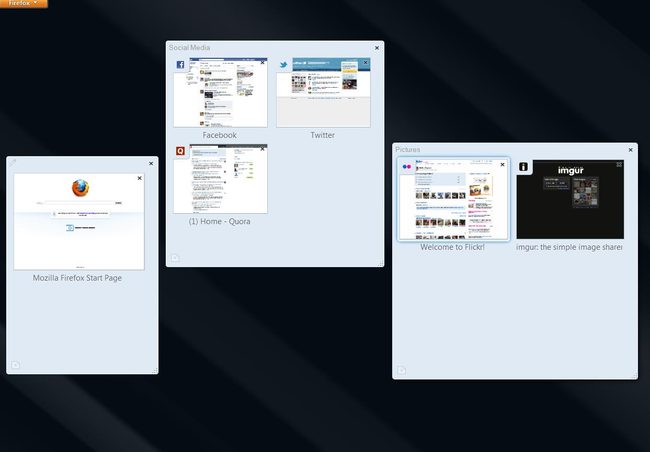Add new tab in the unnamed left group

pyautogui.click(x=15, y=365)
